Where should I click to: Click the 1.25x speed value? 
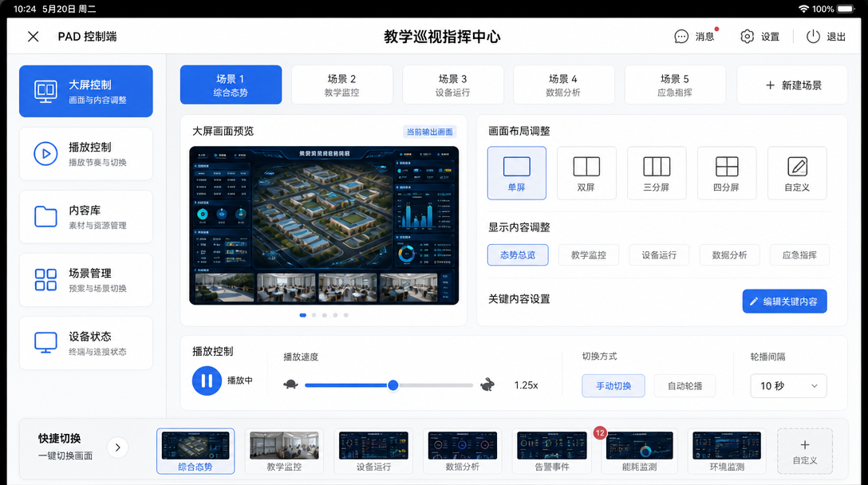click(x=526, y=385)
